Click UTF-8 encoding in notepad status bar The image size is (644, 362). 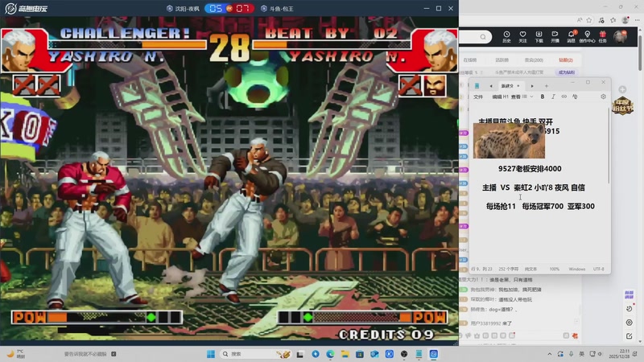tap(598, 269)
